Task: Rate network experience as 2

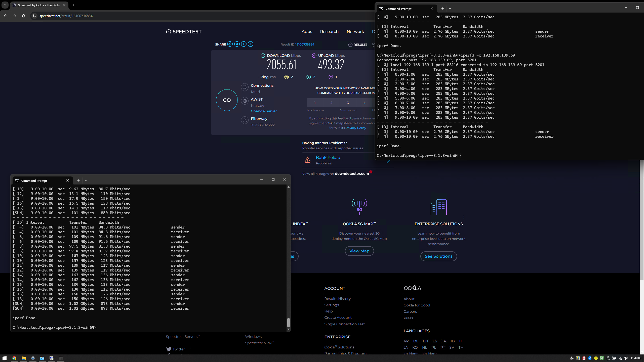Action: point(331,103)
